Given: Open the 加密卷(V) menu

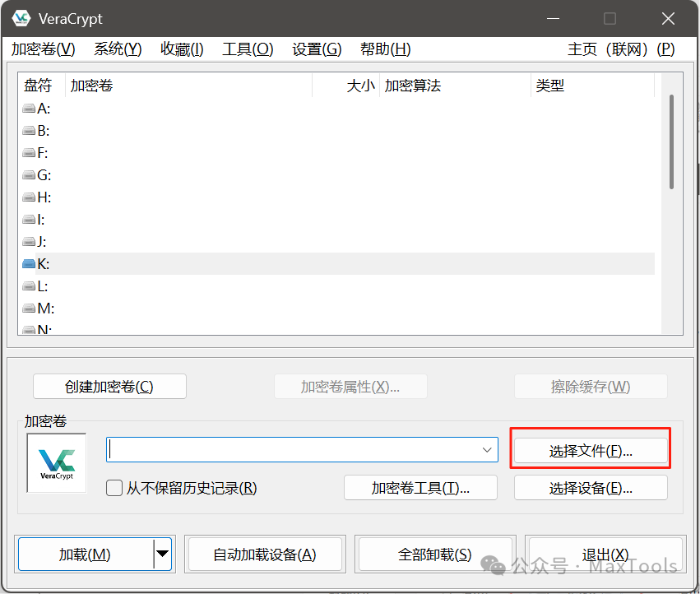Looking at the screenshot, I should [44, 49].
